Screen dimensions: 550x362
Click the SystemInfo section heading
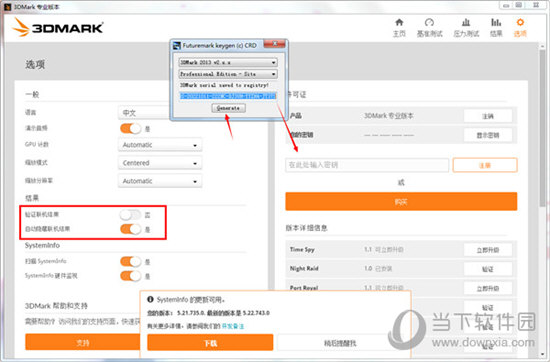(42, 245)
